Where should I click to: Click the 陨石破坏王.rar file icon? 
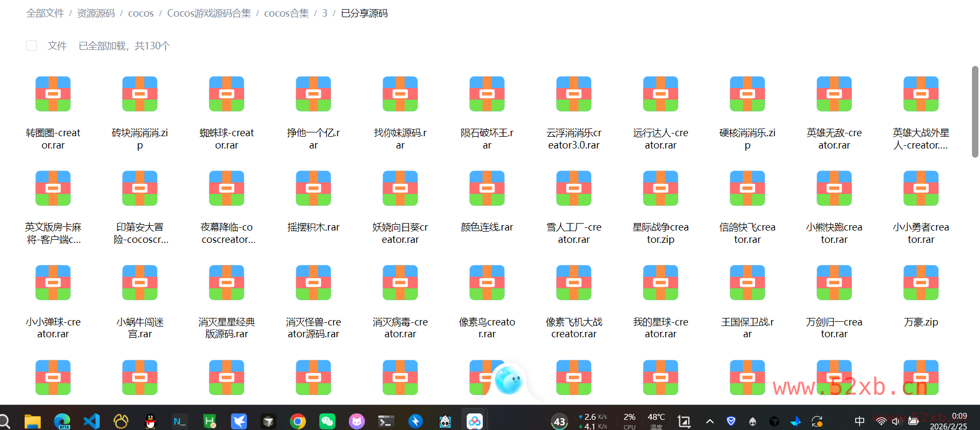click(x=487, y=94)
